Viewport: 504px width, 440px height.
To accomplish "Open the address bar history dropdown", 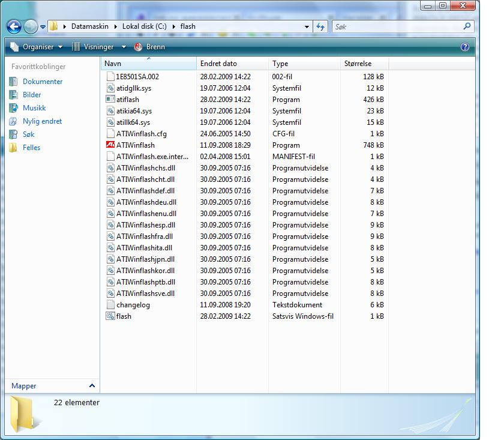I will coord(307,27).
